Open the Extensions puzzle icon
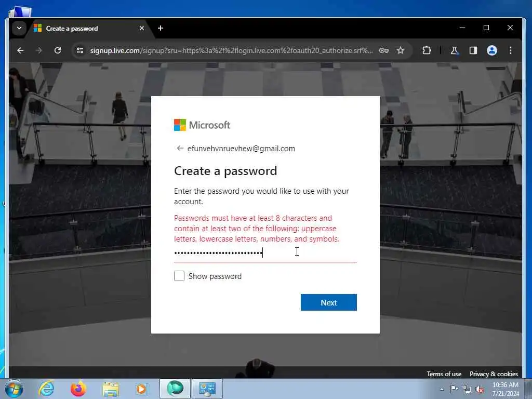 click(x=427, y=50)
